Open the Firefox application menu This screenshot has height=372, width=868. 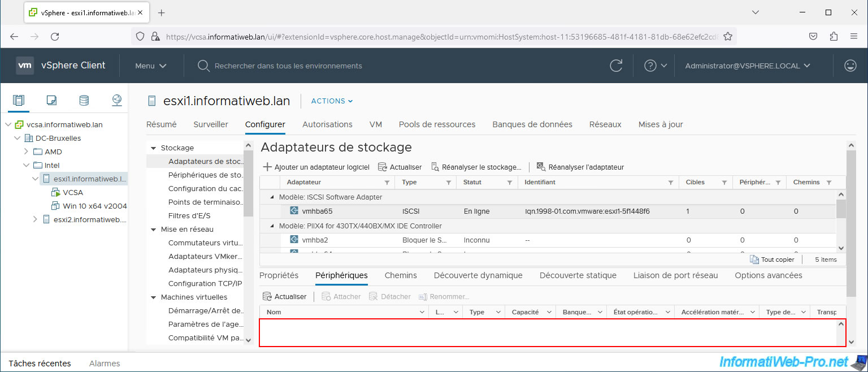(x=854, y=36)
